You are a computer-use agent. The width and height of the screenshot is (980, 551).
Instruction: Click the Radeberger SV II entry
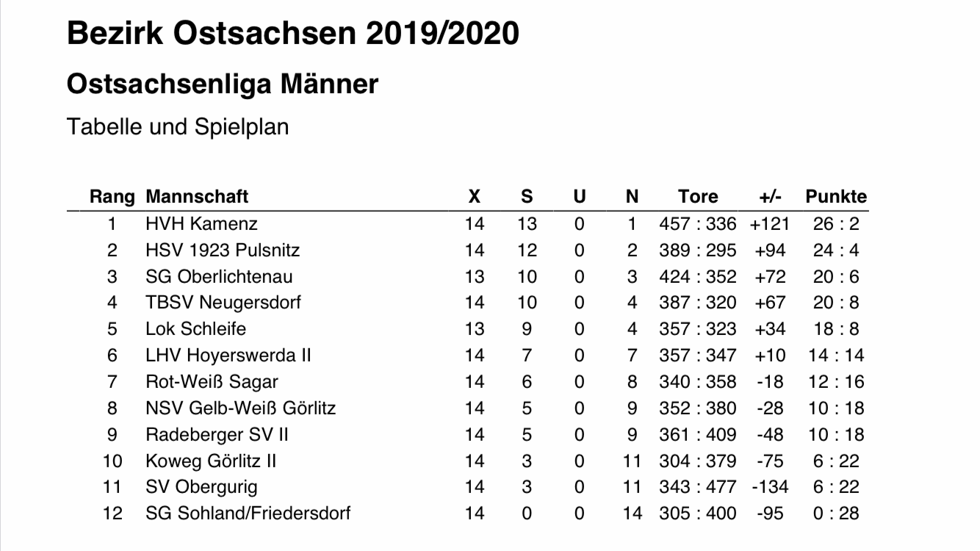point(217,435)
